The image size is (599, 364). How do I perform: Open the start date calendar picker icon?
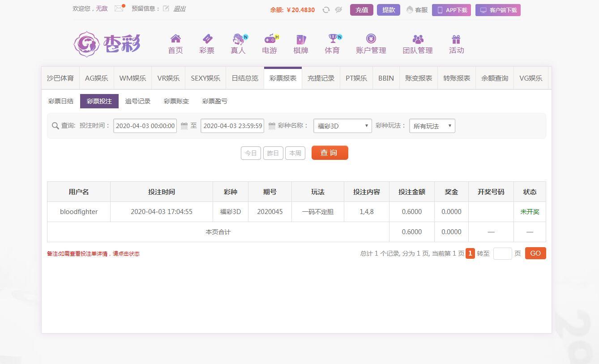(x=184, y=126)
